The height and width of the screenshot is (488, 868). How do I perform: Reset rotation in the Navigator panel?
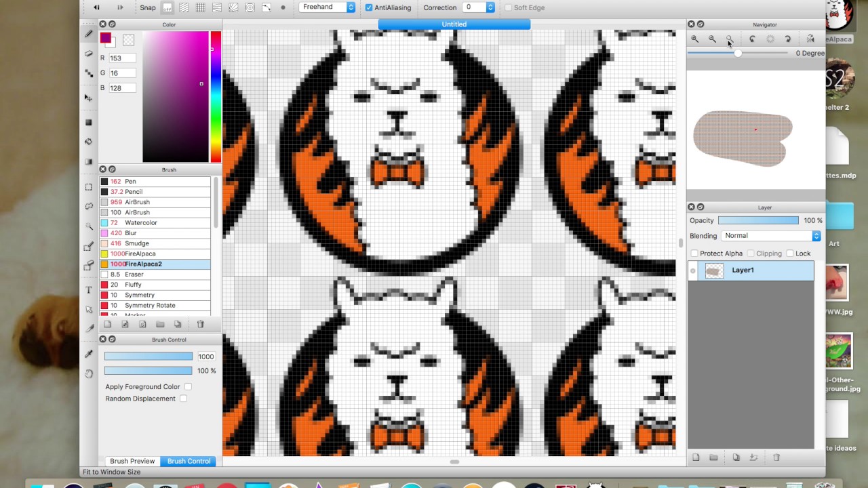tap(770, 39)
